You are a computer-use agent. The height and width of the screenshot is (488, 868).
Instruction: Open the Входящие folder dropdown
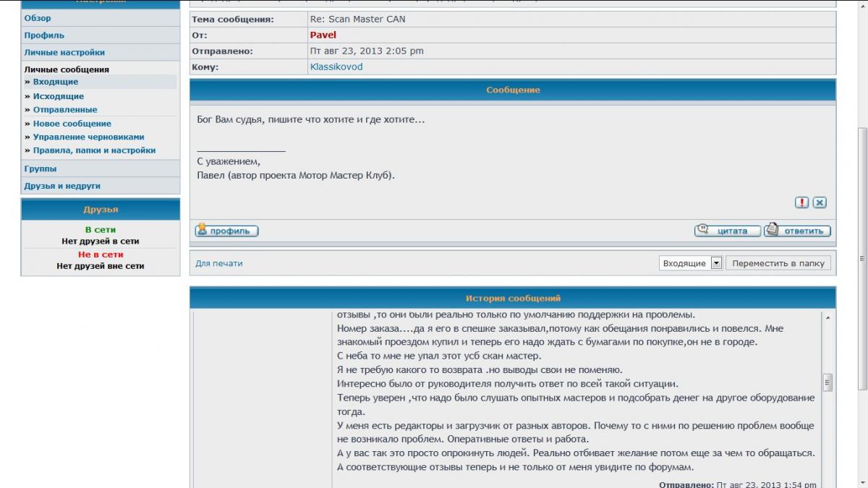click(691, 263)
